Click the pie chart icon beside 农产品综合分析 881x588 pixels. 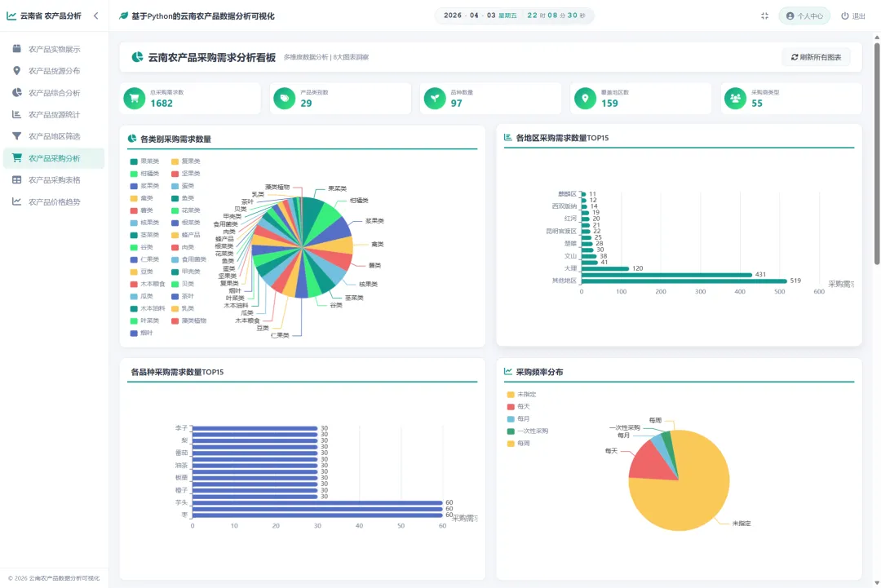(x=17, y=93)
